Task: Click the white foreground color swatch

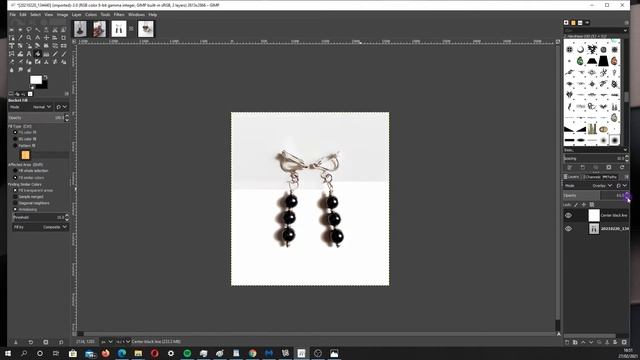Action: (36, 80)
